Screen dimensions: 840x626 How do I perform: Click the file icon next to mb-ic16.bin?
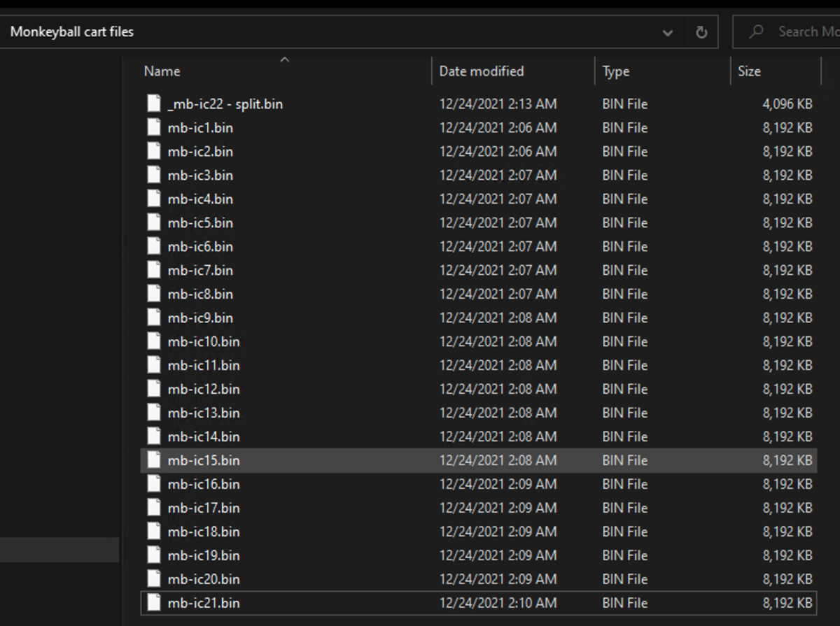[154, 484]
